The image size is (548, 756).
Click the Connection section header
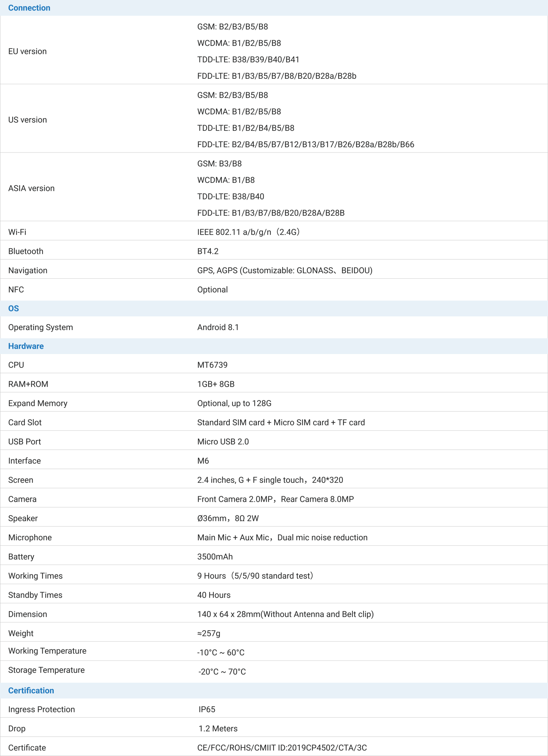point(29,8)
